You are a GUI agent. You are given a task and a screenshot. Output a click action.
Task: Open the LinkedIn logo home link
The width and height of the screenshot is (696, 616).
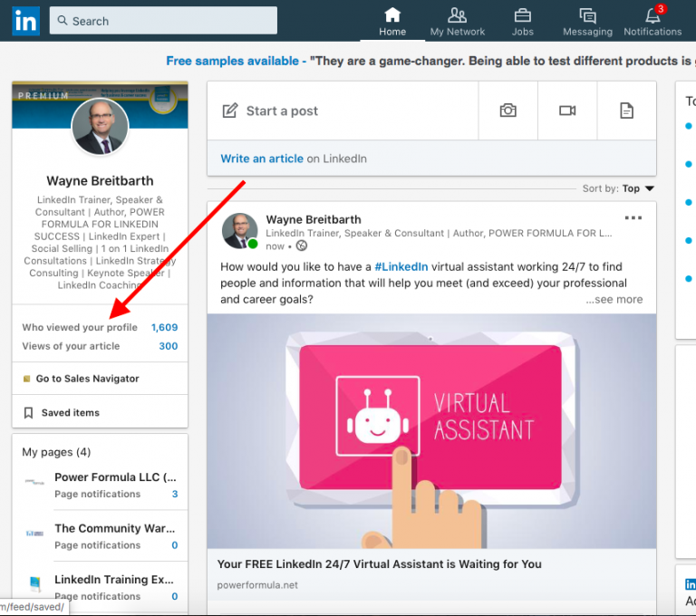coord(25,21)
